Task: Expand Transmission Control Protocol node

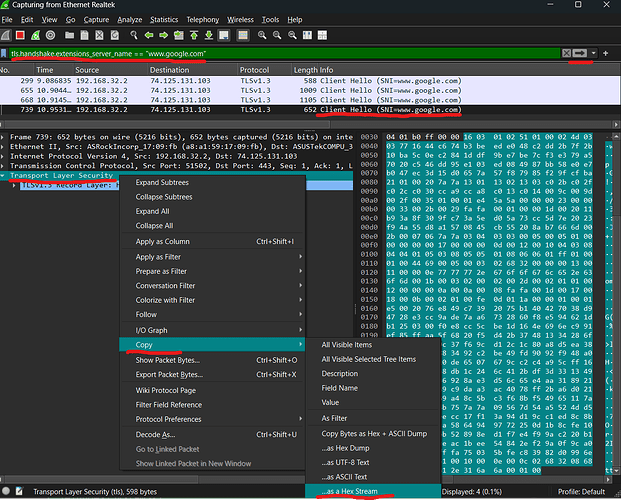Action: tap(3, 166)
